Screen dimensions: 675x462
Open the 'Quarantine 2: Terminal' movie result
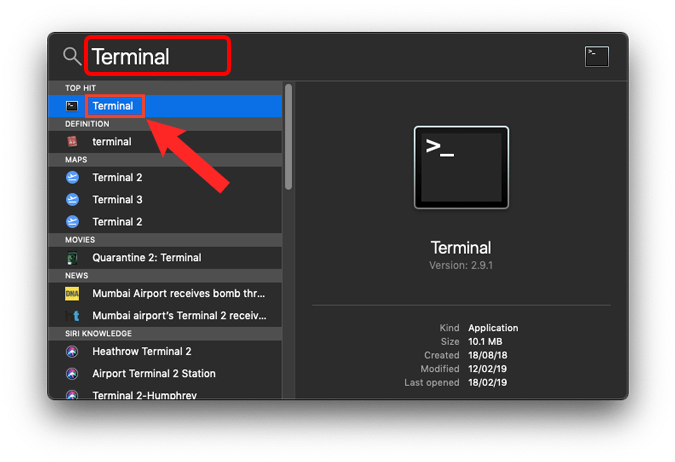(165, 258)
